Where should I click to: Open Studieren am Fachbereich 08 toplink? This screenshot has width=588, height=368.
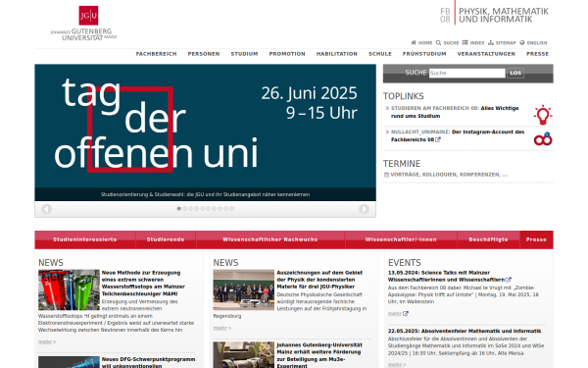click(455, 112)
